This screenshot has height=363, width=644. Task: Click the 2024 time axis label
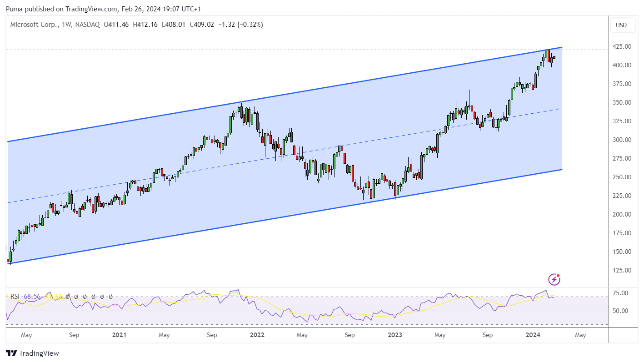(x=532, y=335)
